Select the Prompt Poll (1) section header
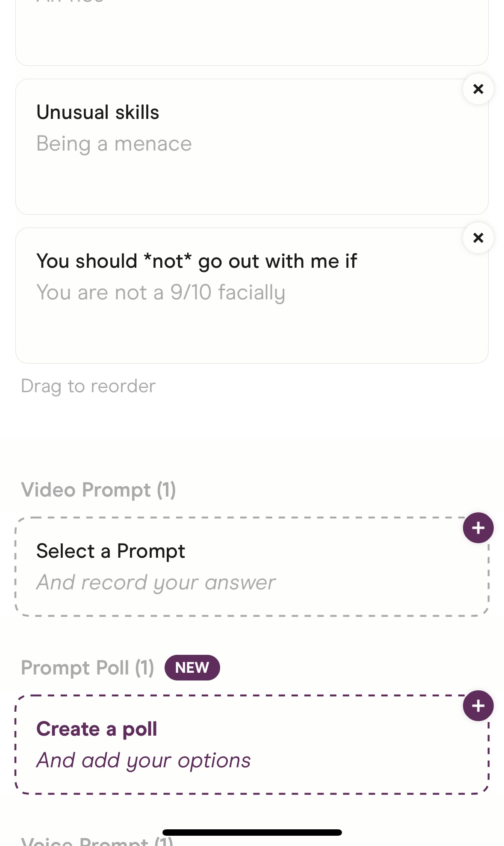This screenshot has height=846, width=504. 88,668
